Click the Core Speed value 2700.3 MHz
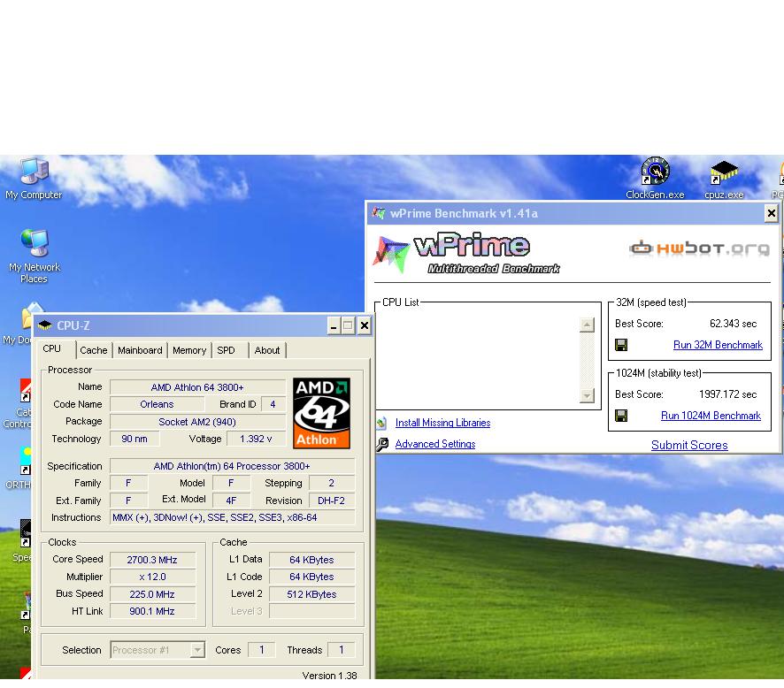This screenshot has height=688, width=784. (152, 560)
